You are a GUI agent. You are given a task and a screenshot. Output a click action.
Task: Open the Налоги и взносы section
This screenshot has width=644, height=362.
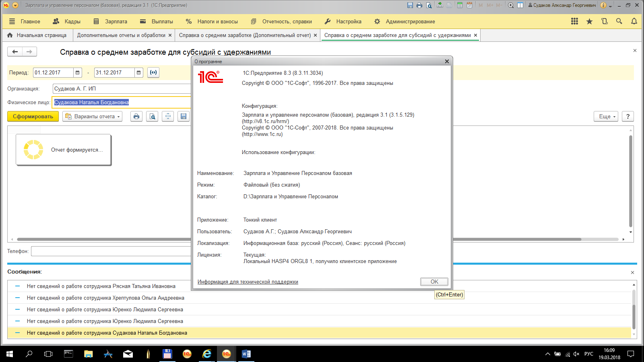tap(212, 21)
